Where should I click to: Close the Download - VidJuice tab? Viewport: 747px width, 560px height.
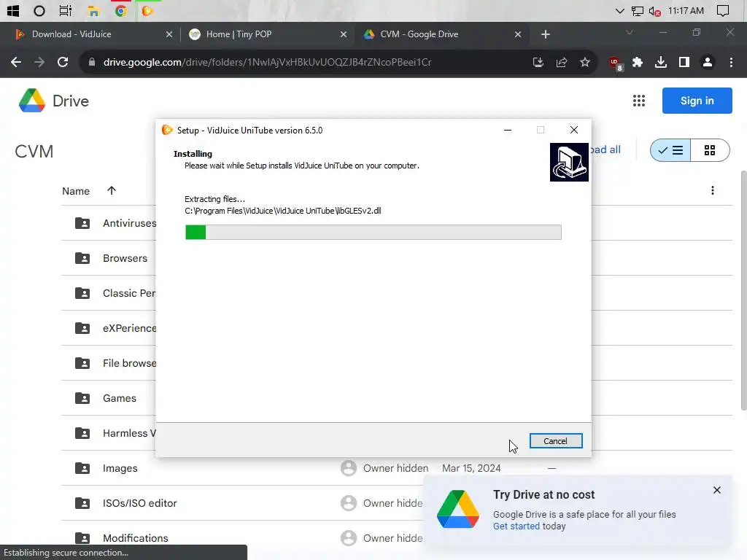169,34
